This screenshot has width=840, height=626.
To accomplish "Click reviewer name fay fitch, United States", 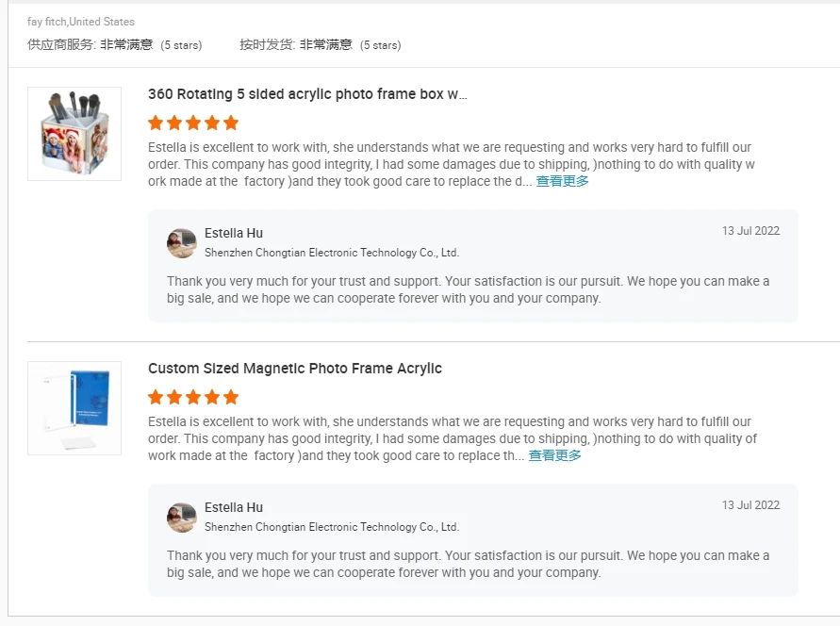I will pos(81,22).
